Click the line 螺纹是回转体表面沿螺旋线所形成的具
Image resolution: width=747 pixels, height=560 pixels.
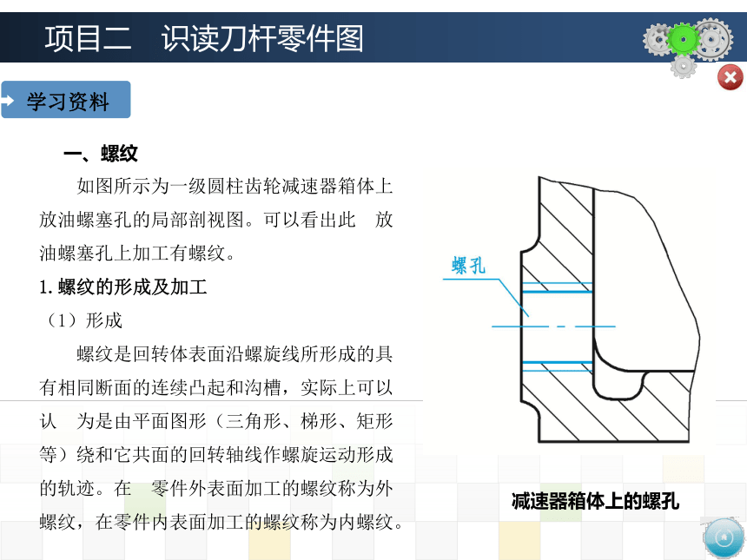[235, 354]
